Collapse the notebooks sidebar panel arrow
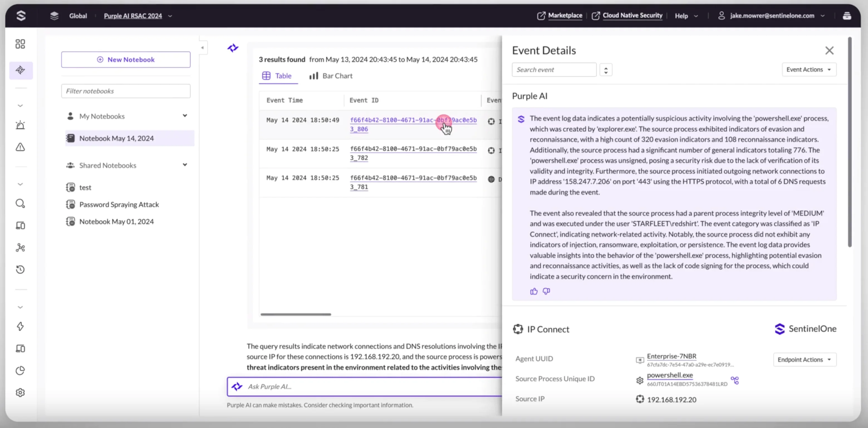This screenshot has width=868, height=428. (202, 48)
